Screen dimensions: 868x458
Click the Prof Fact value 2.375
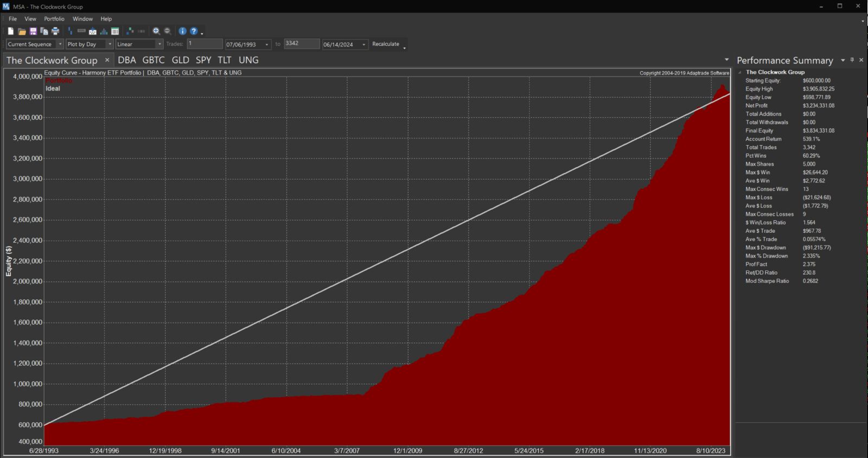coord(809,264)
